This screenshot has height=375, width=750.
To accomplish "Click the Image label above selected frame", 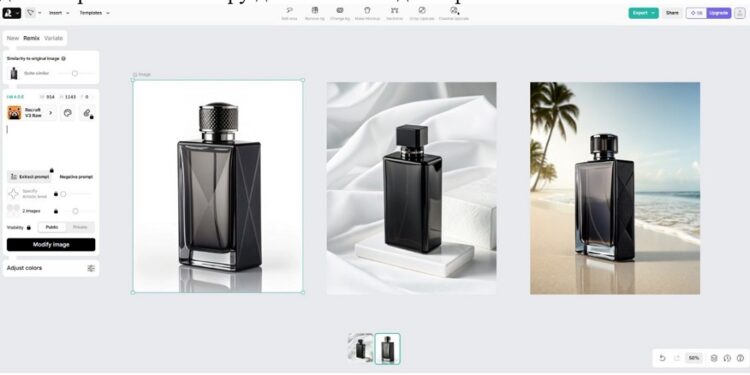I will 142,75.
